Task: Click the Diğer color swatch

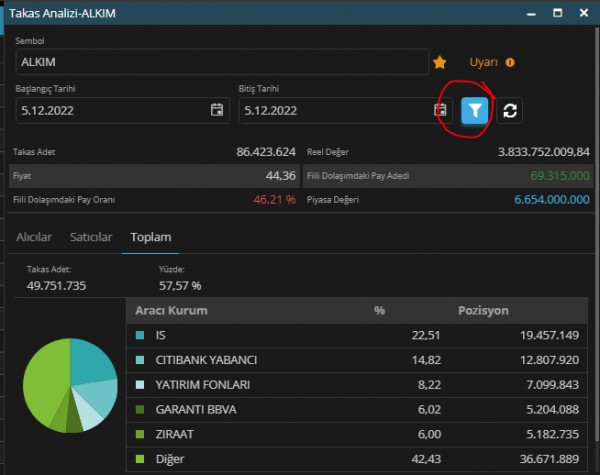Action: 140,459
